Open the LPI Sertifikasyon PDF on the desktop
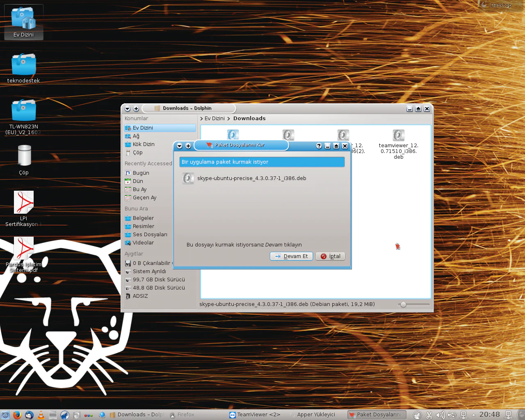Image resolution: width=525 pixels, height=420 pixels. 23,209
